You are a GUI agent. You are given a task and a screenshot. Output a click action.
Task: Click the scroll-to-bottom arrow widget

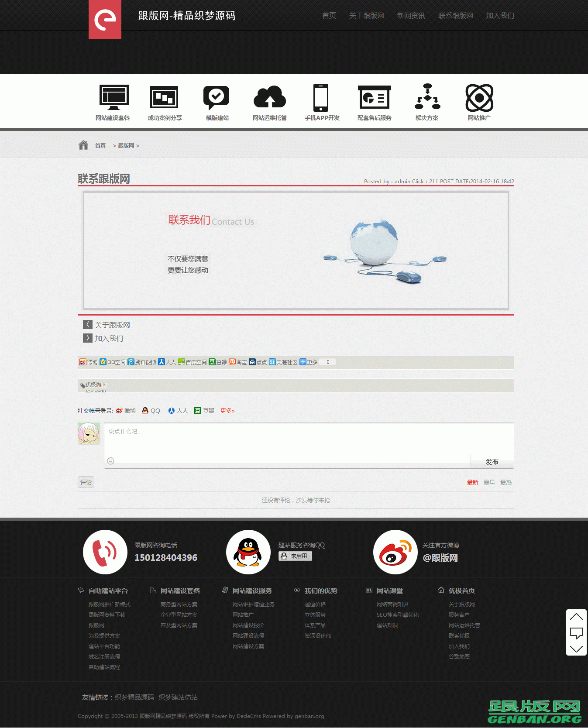tap(576, 649)
